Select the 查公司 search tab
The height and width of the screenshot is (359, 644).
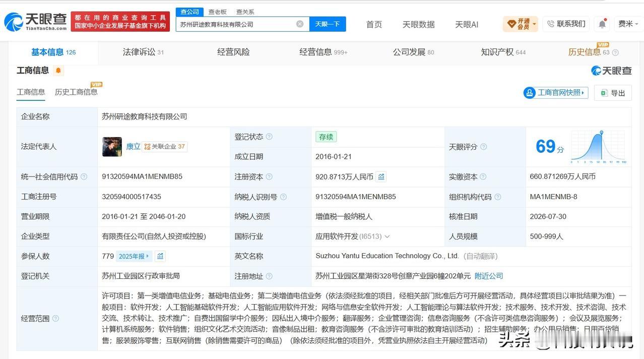[x=189, y=12]
